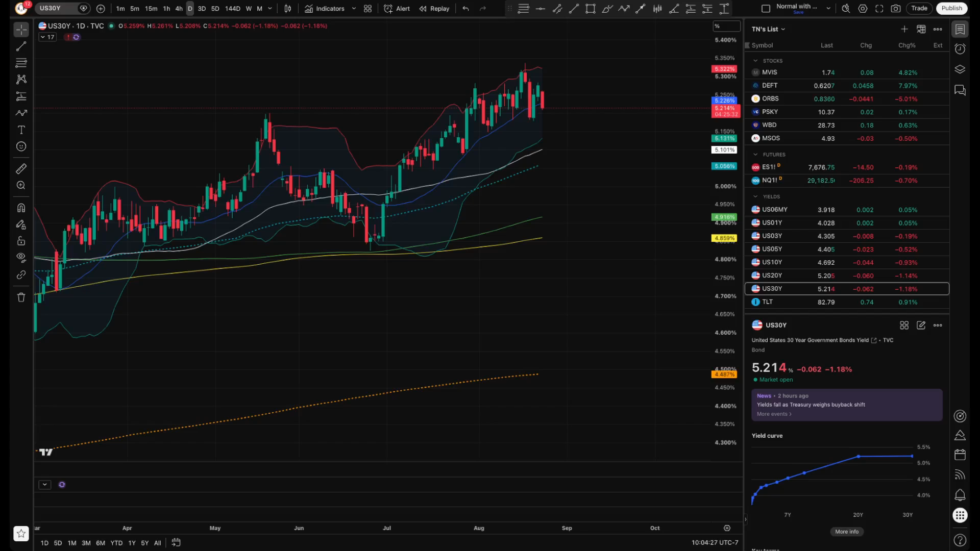Open the Measure ruler tool
Screen dimensions: 980x551
click(x=21, y=168)
